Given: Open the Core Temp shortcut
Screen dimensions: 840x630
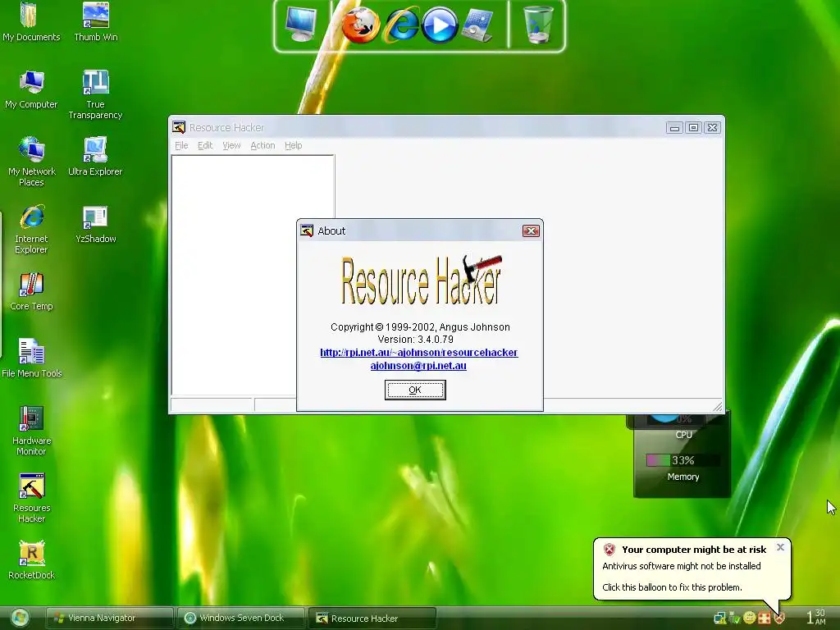Looking at the screenshot, I should [x=32, y=291].
